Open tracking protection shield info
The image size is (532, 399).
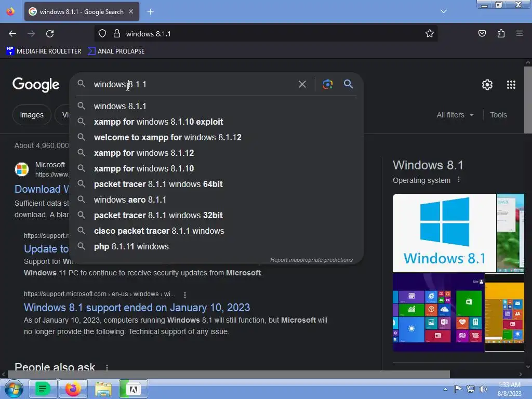coord(102,34)
